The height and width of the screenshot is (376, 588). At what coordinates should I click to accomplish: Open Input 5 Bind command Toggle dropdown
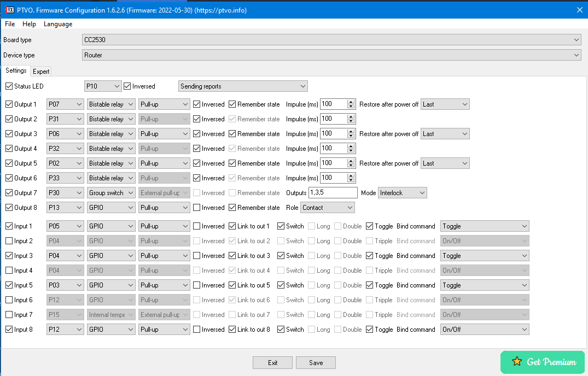click(485, 285)
